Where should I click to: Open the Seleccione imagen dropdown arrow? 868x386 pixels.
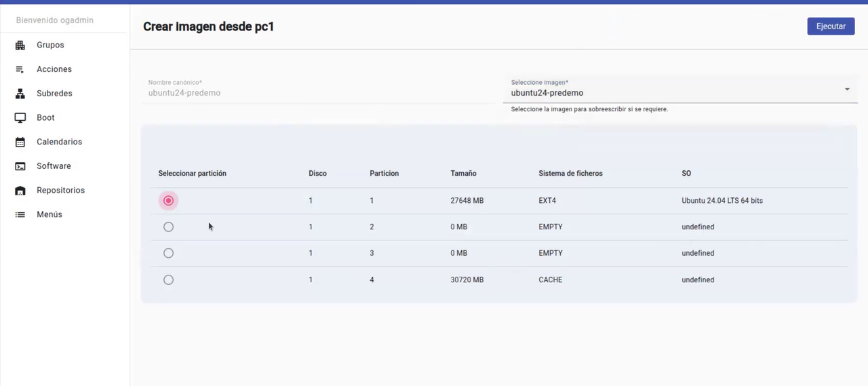[x=847, y=90]
